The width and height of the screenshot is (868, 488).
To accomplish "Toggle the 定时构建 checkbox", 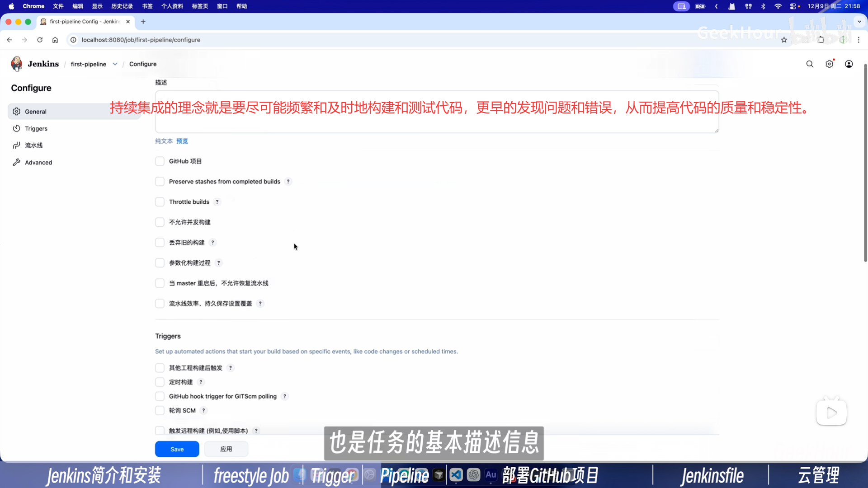I will (x=160, y=382).
